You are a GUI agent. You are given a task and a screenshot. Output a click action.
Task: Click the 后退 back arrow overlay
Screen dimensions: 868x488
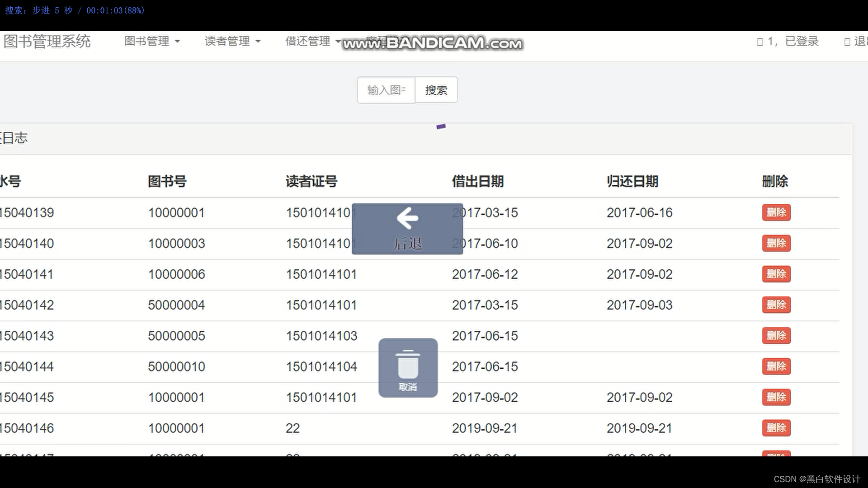click(x=407, y=229)
